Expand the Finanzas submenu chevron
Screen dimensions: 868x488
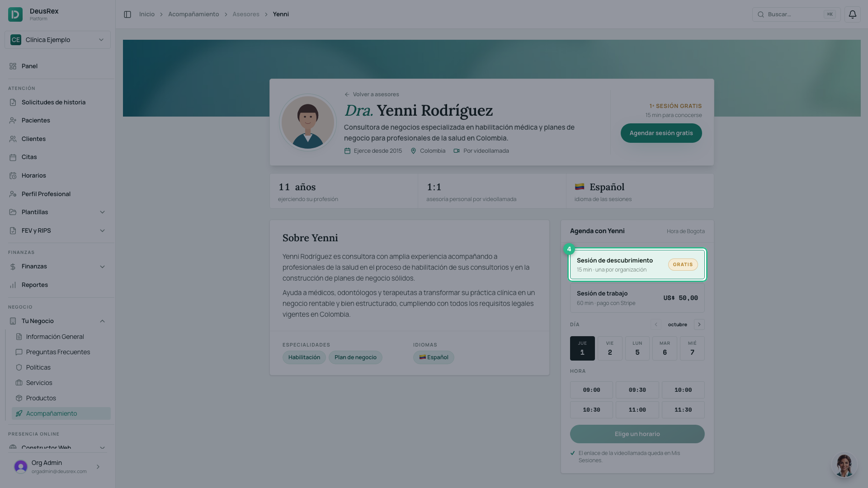point(102,267)
